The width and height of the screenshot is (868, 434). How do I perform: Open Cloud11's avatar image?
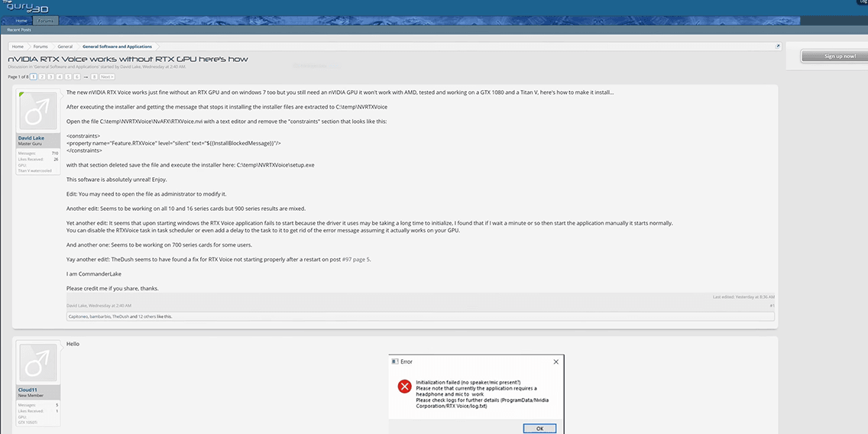click(38, 363)
